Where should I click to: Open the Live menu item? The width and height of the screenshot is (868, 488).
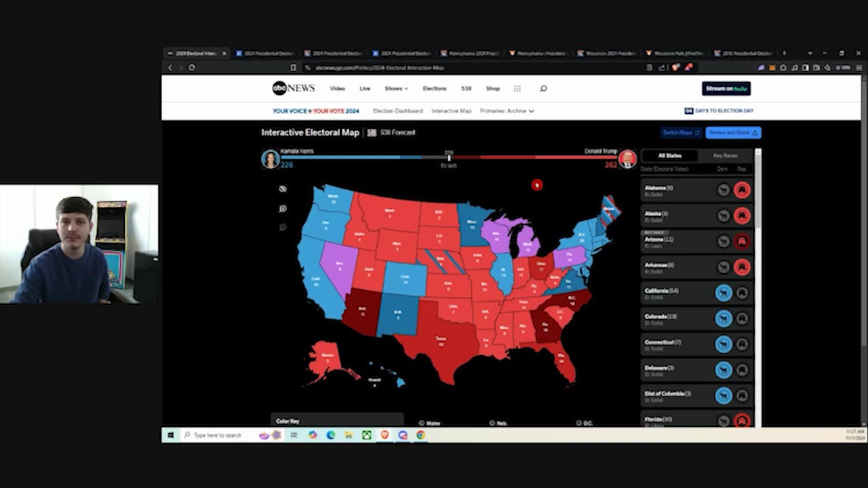(365, 89)
